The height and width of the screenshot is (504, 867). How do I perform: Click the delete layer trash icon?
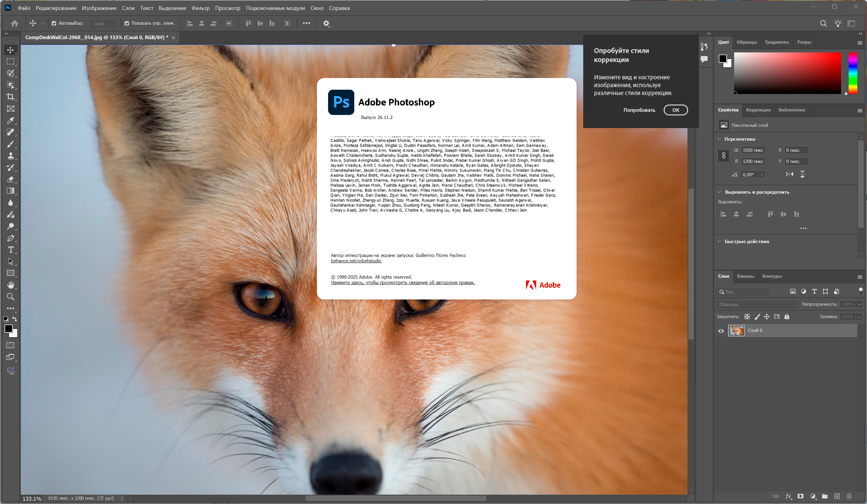849,496
